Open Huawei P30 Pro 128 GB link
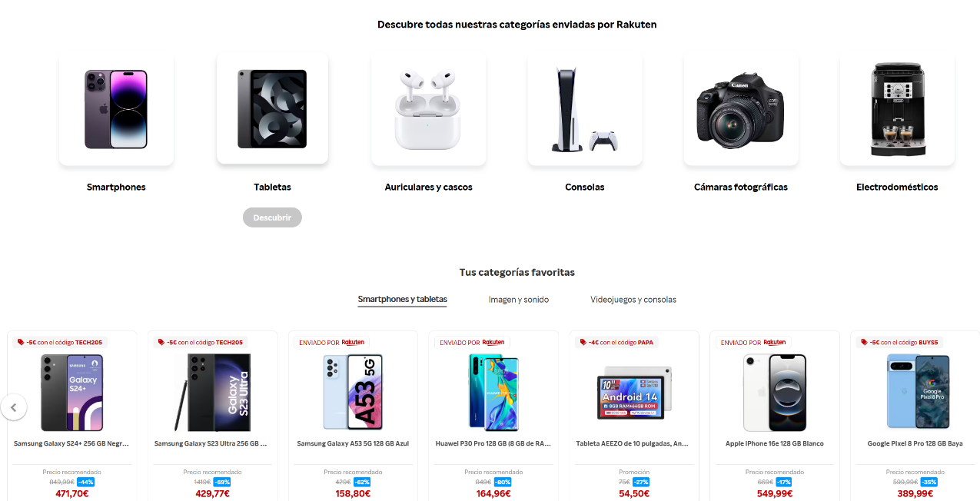 493,443
